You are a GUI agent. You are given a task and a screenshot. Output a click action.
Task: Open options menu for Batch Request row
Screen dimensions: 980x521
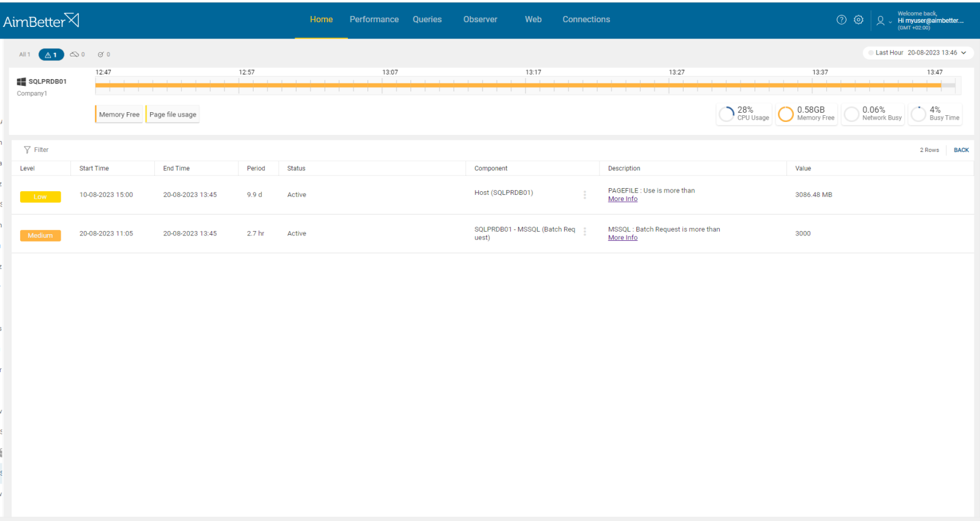[x=584, y=232]
